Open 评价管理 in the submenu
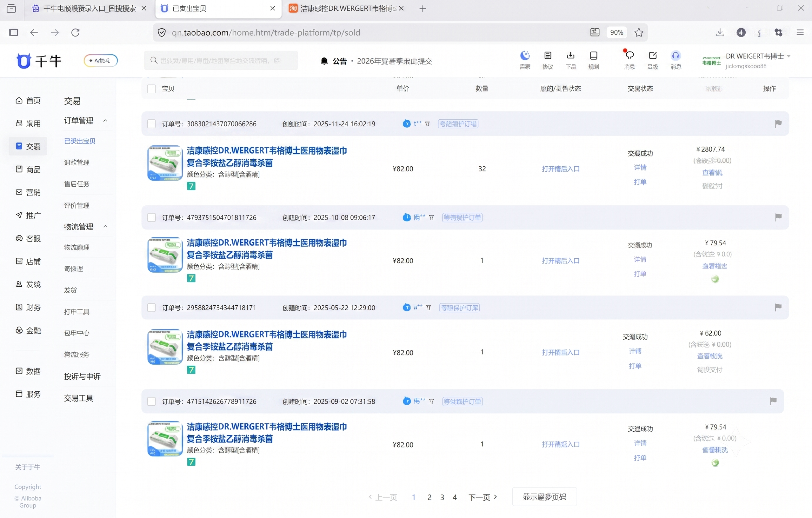The width and height of the screenshot is (812, 518). [x=77, y=205]
